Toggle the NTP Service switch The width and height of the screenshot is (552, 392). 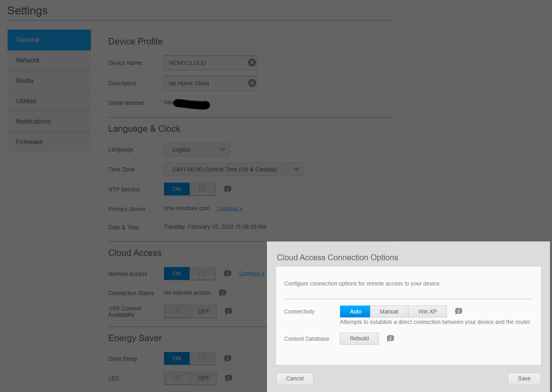190,189
